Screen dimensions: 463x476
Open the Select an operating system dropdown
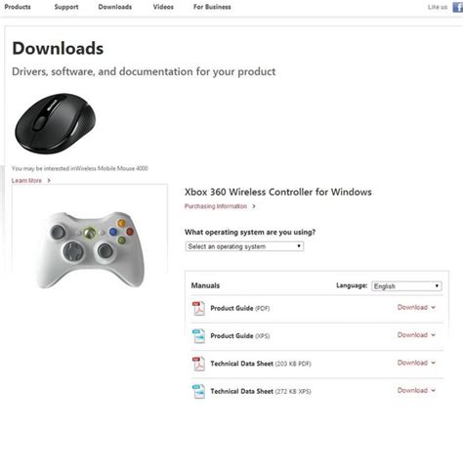pyautogui.click(x=244, y=246)
